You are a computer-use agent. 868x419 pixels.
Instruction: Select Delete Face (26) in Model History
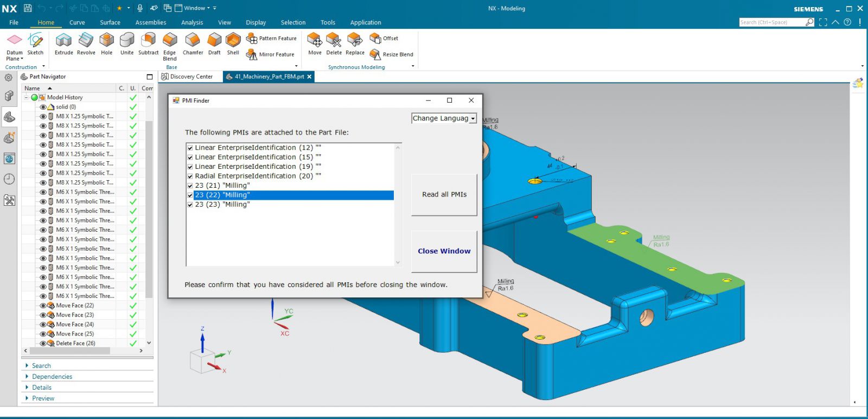[75, 343]
